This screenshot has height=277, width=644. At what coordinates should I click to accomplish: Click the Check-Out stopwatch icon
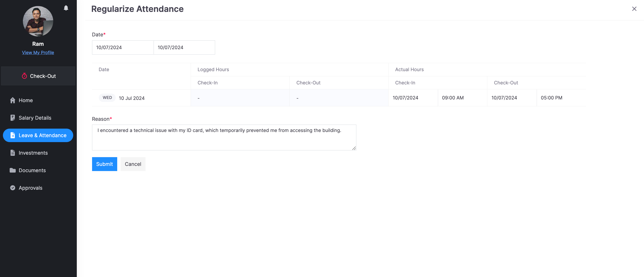24,76
